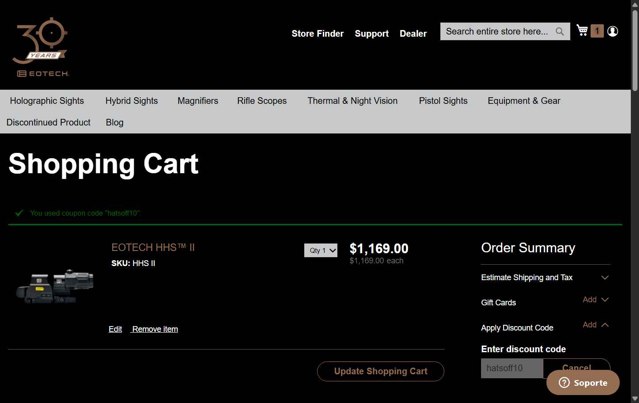The image size is (639, 403).
Task: Click Add next to Gift Cards
Action: point(589,299)
